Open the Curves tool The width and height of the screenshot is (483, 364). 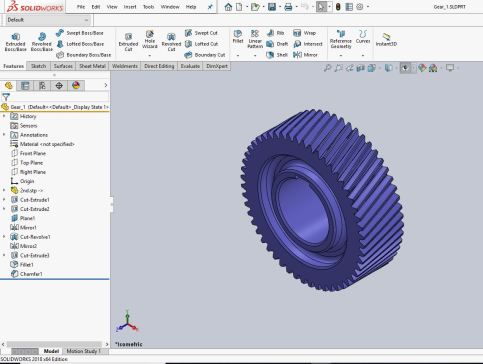[x=363, y=37]
